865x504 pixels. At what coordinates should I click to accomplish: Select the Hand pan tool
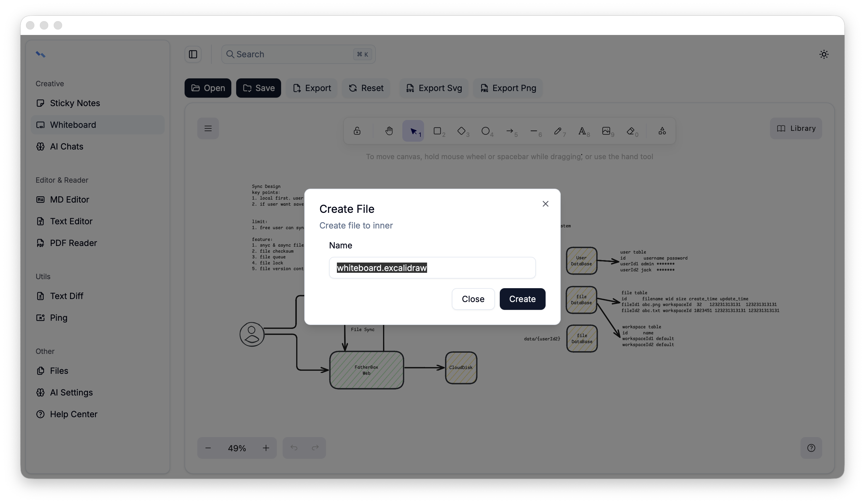point(389,131)
